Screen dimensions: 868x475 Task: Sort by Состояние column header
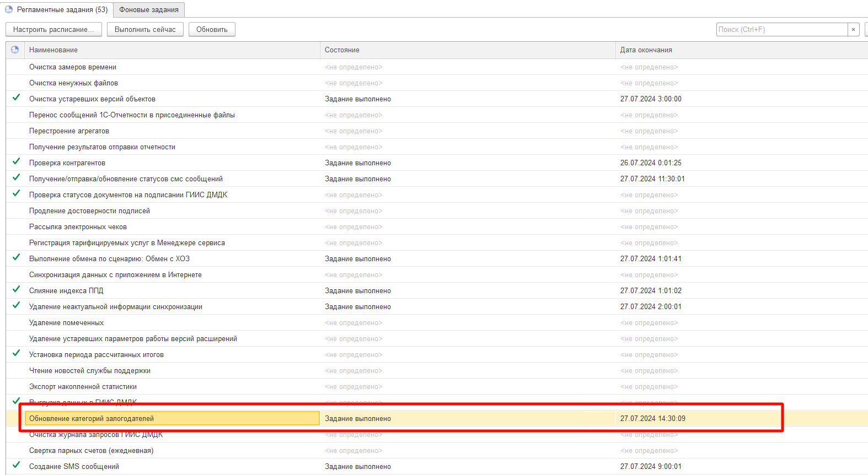coord(468,50)
